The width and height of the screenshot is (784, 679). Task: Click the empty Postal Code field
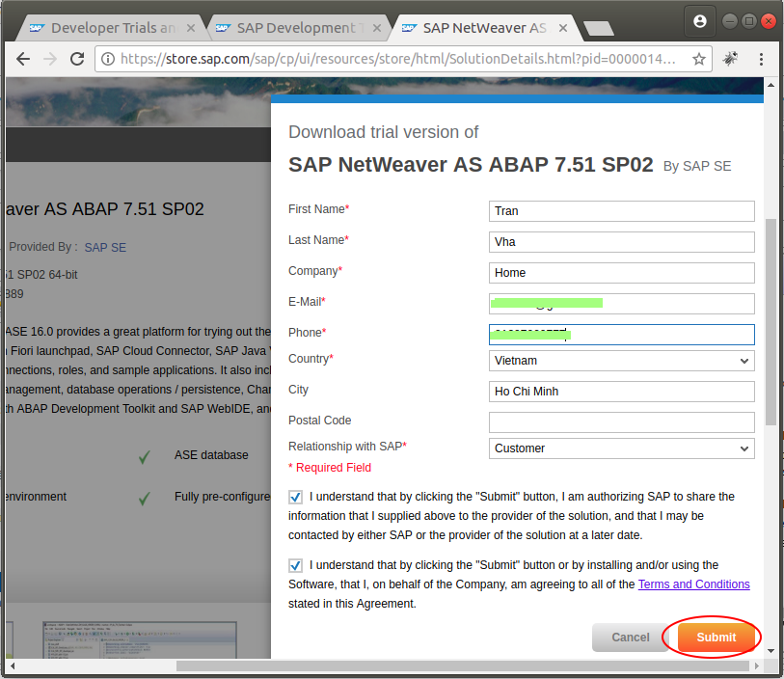tap(621, 422)
